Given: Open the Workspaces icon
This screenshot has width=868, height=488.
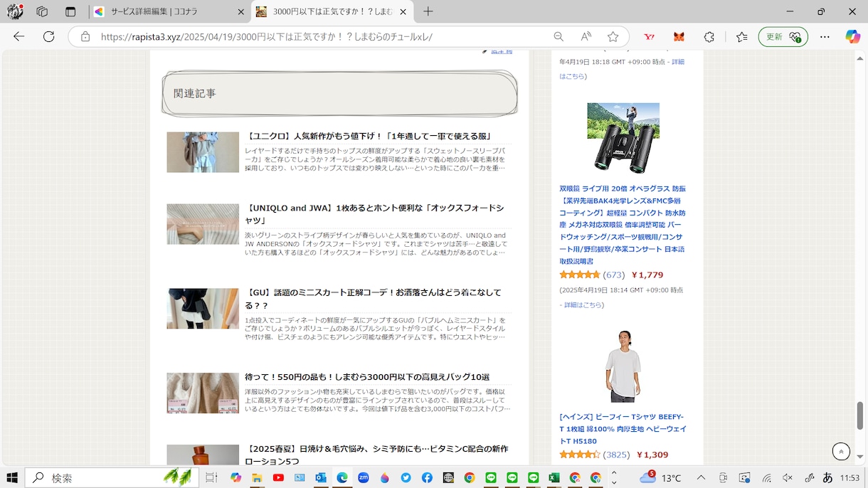Looking at the screenshot, I should click(42, 11).
